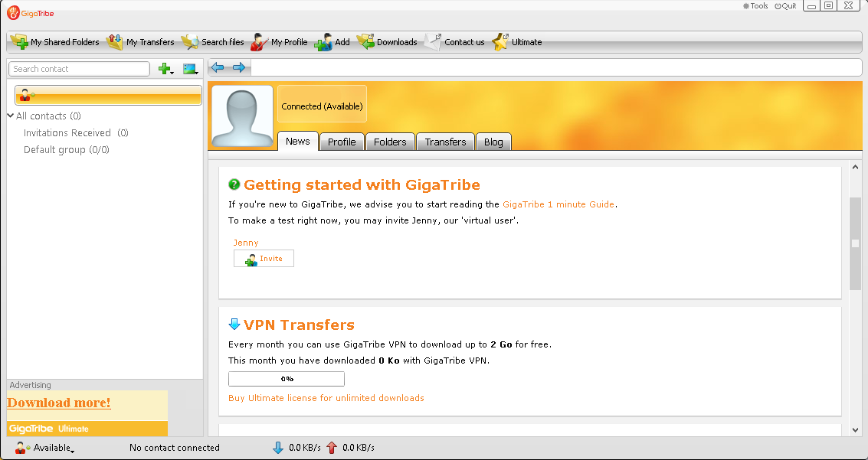Click the GigaTribe Ultimate ad banner
Screen dimensions: 868x460
(87, 429)
